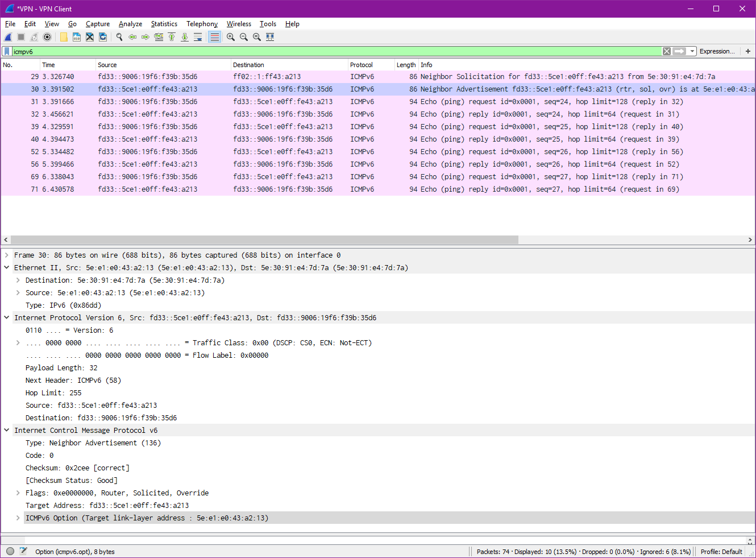Sort by Protocol column header
756x558 pixels.
371,65
